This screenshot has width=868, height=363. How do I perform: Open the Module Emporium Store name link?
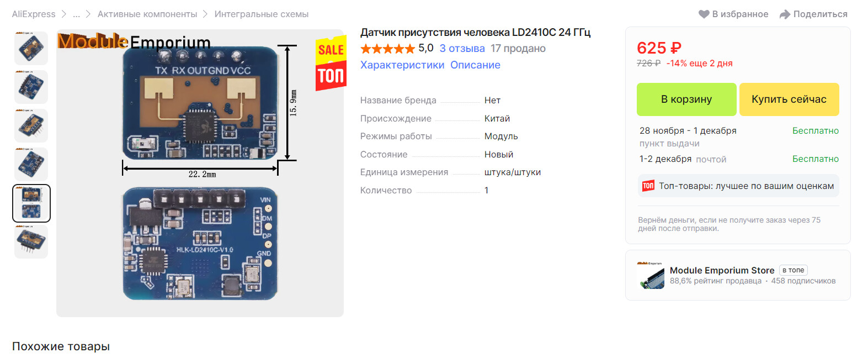pyautogui.click(x=722, y=270)
